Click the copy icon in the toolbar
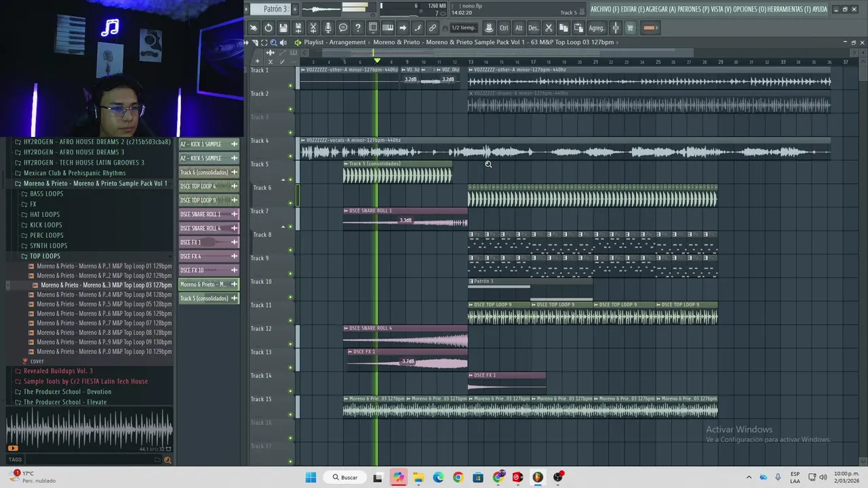 (x=563, y=28)
